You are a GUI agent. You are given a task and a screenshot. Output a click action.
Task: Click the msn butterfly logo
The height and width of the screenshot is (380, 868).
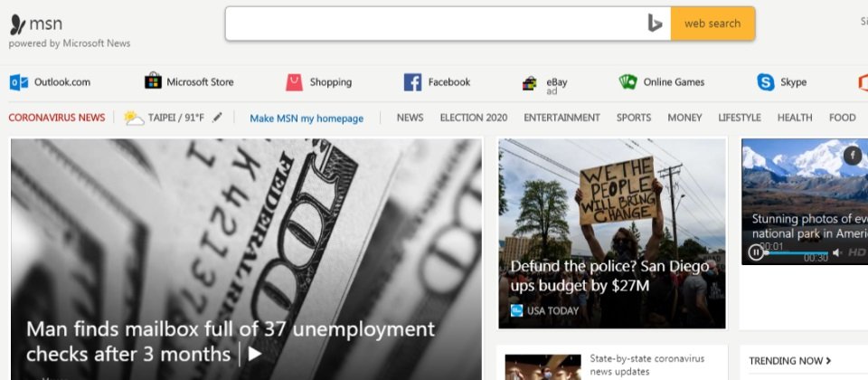coord(18,24)
